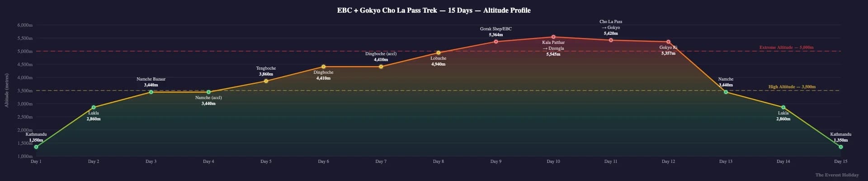Click the Kathmandu data point on Day 1

(36, 147)
